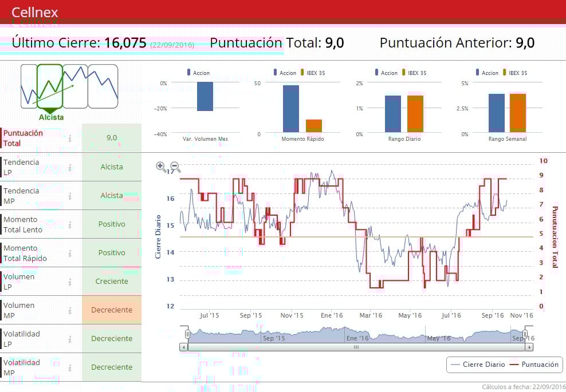Toggle Cierre Diario series in chart legend
The width and height of the screenshot is (566, 392).
coord(478,364)
